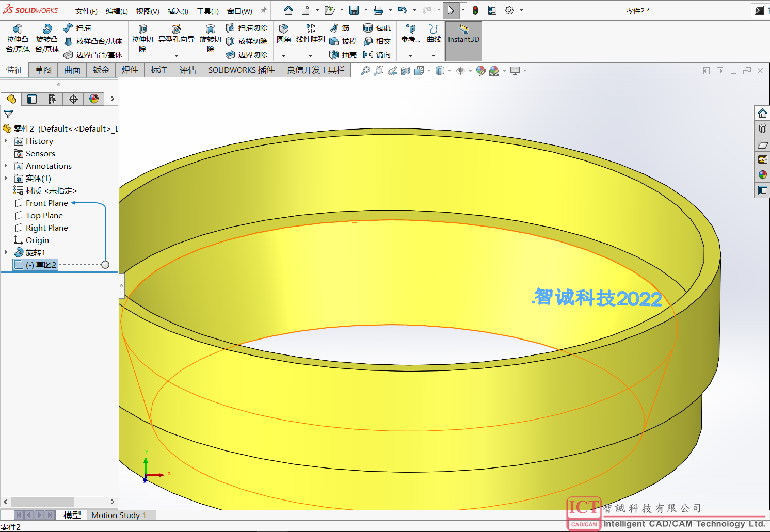Expand the 实体(1) solid bodies node
770x532 pixels.
click(6, 178)
